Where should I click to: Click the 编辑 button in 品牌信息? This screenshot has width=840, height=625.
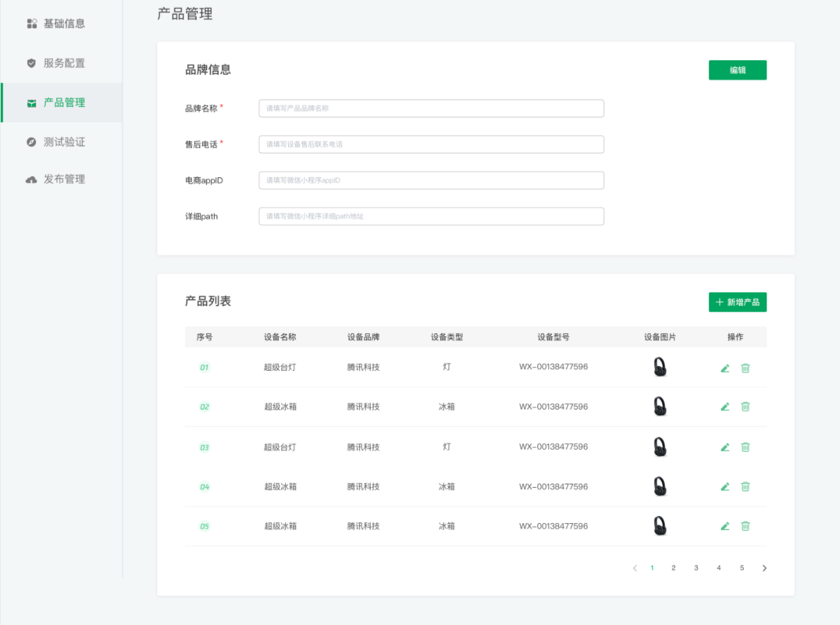[x=738, y=70]
